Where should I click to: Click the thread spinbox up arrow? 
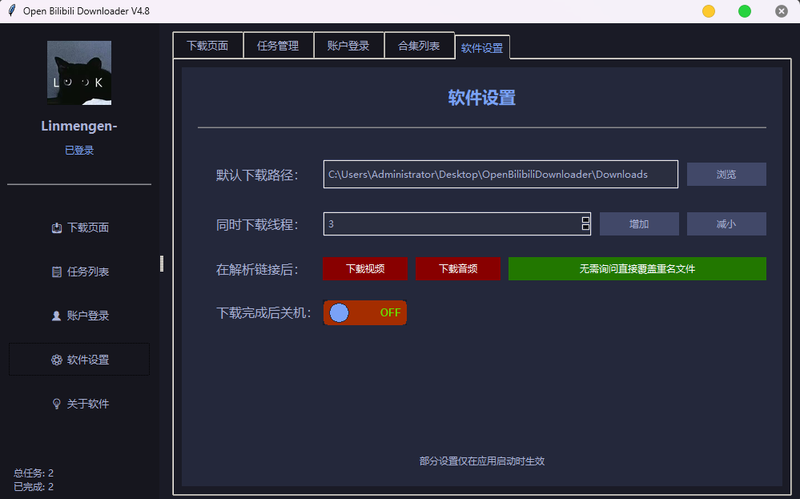(x=586, y=220)
